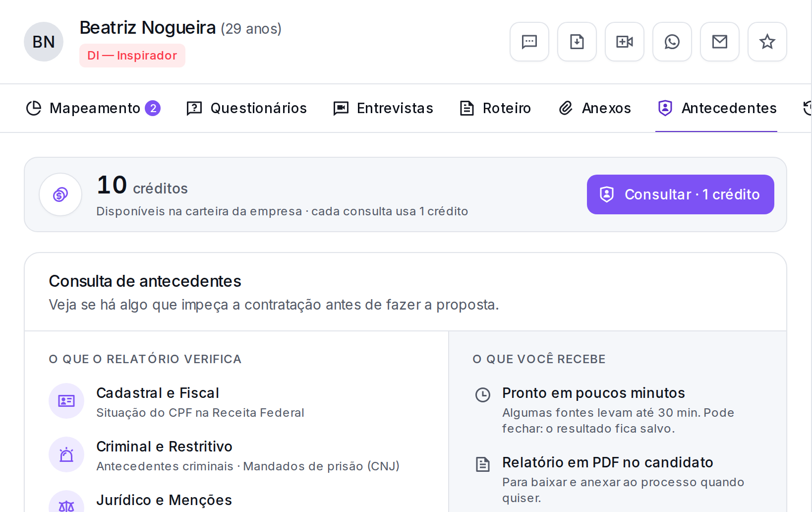The height and width of the screenshot is (512, 812).
Task: Mark candidate as favorite with star icon
Action: click(767, 42)
